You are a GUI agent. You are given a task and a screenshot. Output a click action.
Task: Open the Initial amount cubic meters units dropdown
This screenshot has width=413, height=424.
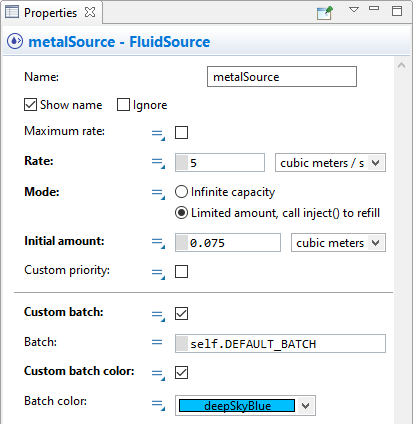point(338,243)
